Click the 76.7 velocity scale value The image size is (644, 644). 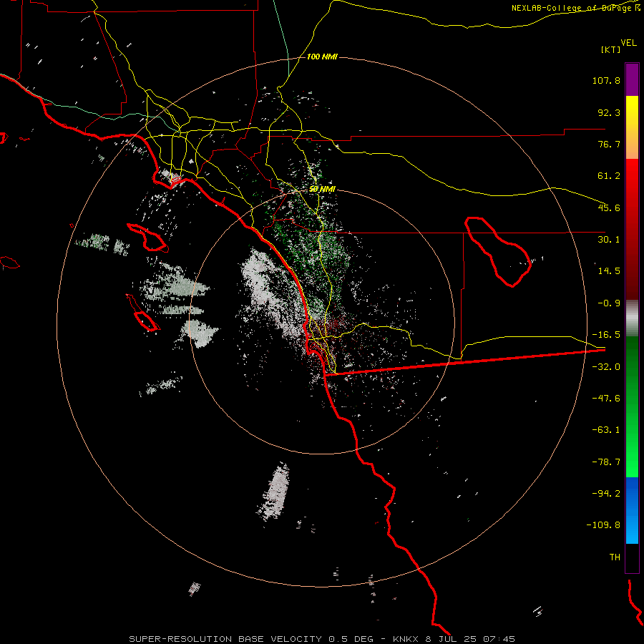(609, 144)
